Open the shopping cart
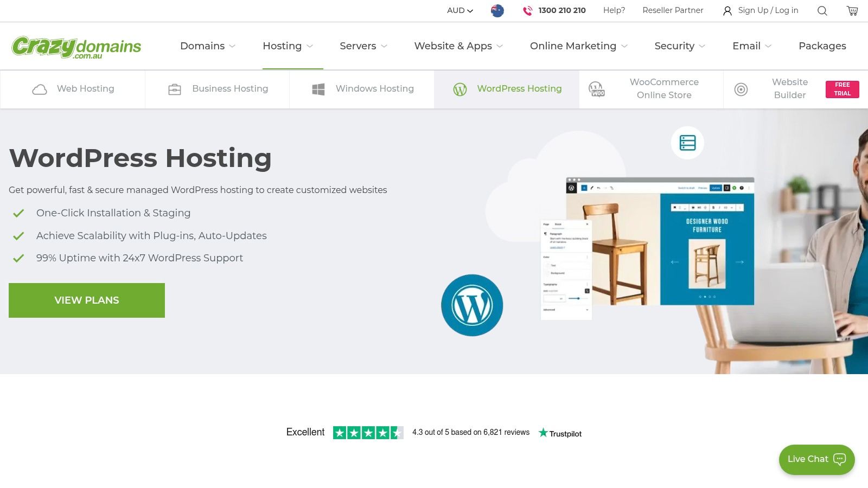Viewport: 868px width, 488px height. pos(852,10)
